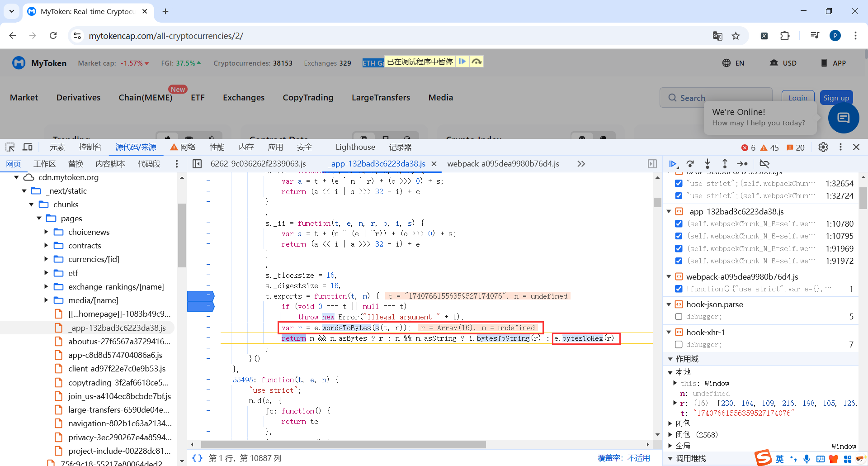Image resolution: width=868 pixels, height=466 pixels.
Task: Step over from the paused overlay
Action: [x=476, y=62]
